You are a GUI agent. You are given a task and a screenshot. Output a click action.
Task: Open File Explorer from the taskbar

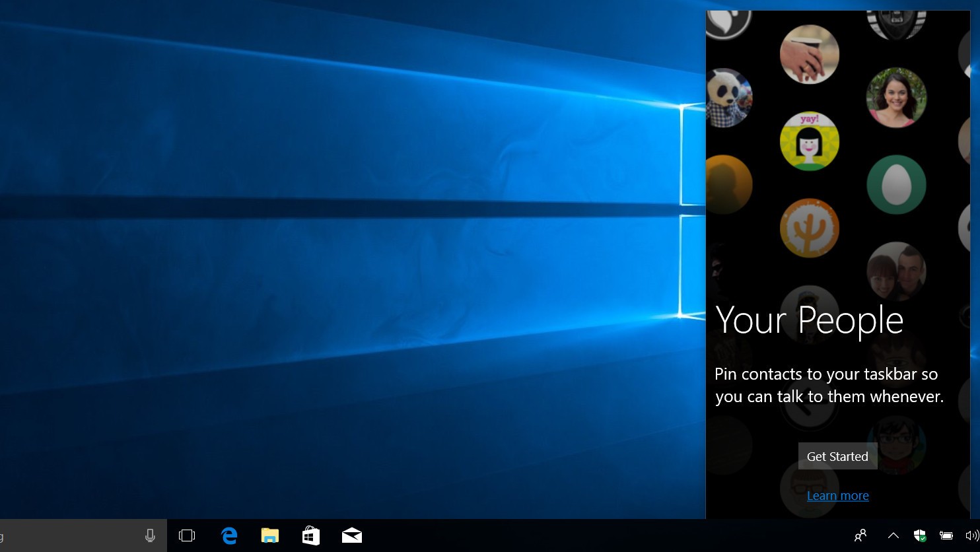coord(270,535)
